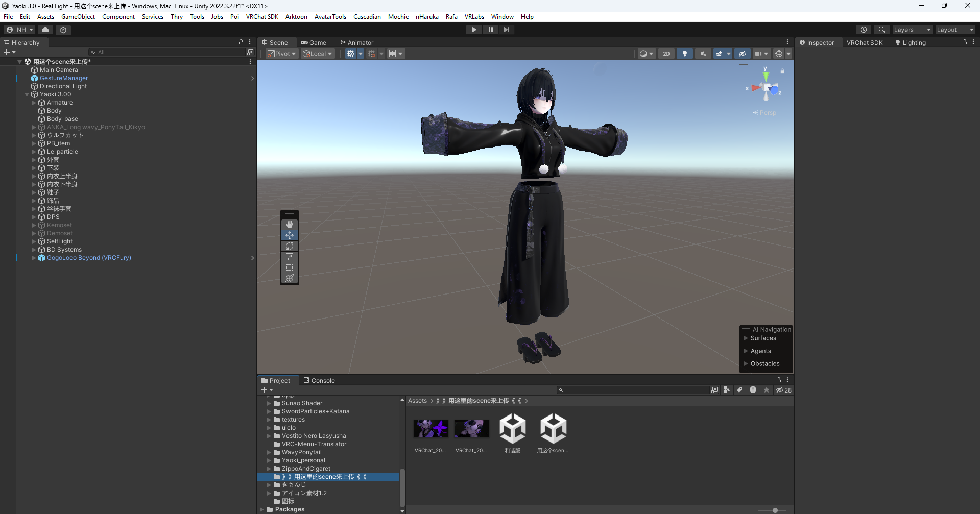Switch to the Game tab
The width and height of the screenshot is (980, 514).
(314, 42)
